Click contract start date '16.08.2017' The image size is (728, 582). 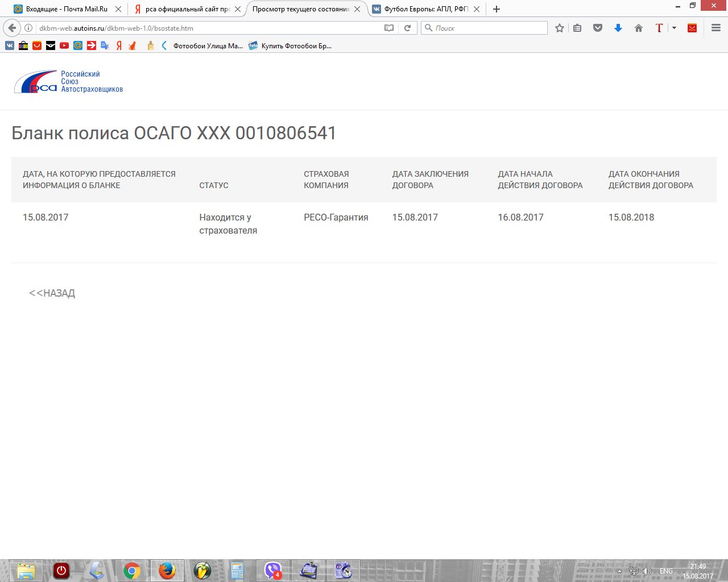click(521, 217)
